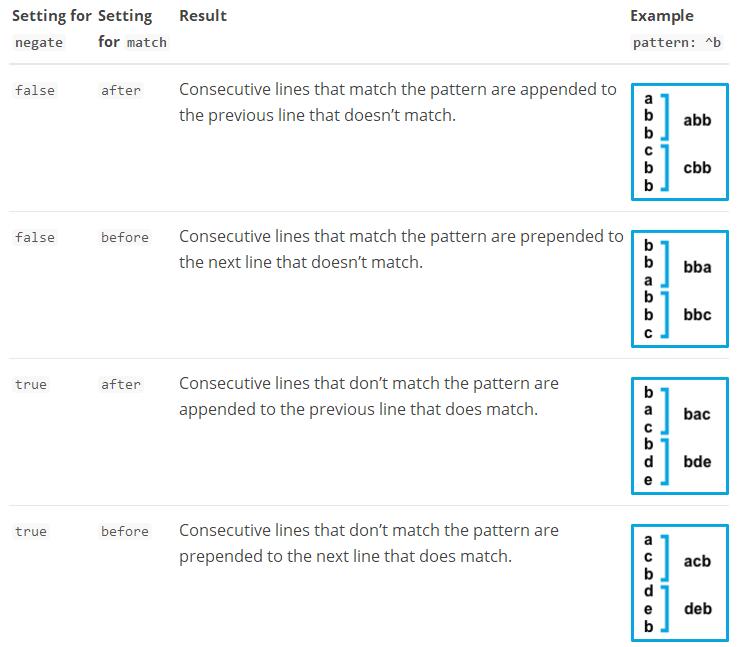Open the example diagram showing acb and deb
The width and height of the screenshot is (752, 647).
[680, 583]
